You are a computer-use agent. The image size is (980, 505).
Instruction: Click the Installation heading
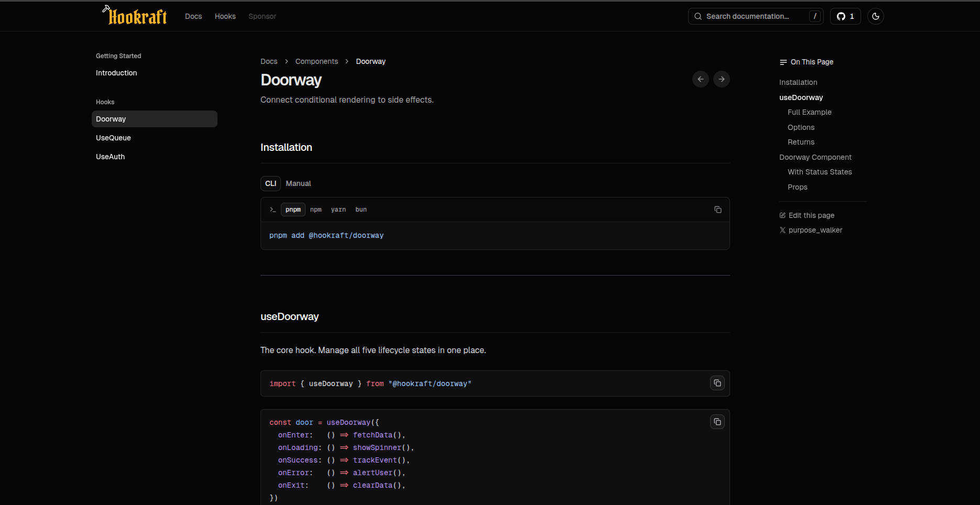click(x=286, y=148)
